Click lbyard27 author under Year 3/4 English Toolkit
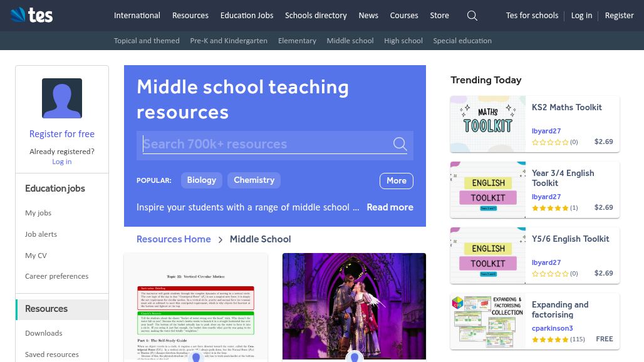The image size is (644, 362). (546, 197)
